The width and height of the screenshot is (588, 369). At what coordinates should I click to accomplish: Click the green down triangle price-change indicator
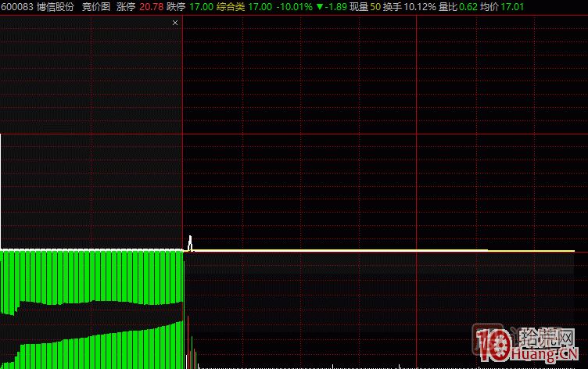[x=319, y=6]
